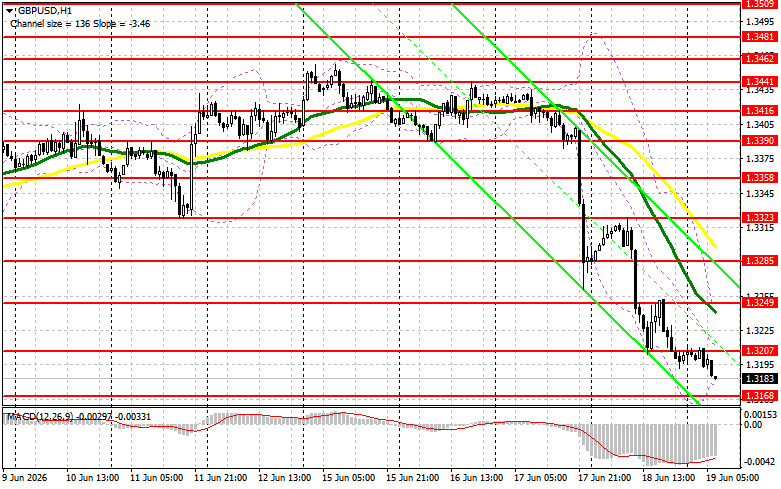The height and width of the screenshot is (489, 781).
Task: Select the 1.3375 price axis value
Action: pyautogui.click(x=761, y=159)
